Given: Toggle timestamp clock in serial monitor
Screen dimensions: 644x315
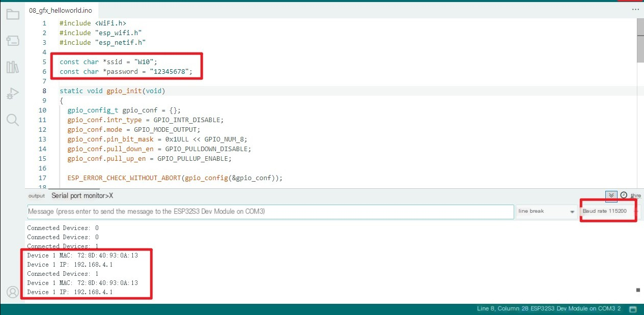Looking at the screenshot, I should click(x=624, y=195).
